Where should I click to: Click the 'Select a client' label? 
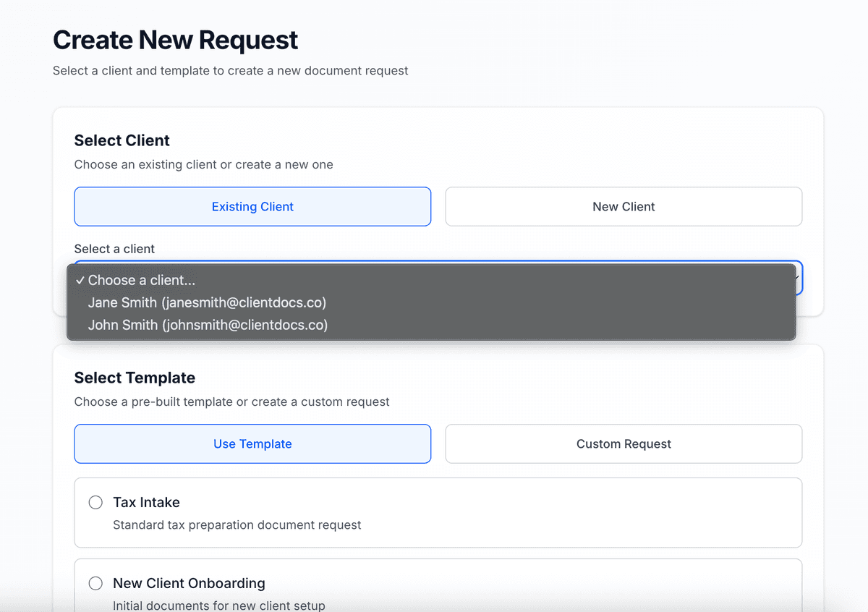tap(114, 248)
